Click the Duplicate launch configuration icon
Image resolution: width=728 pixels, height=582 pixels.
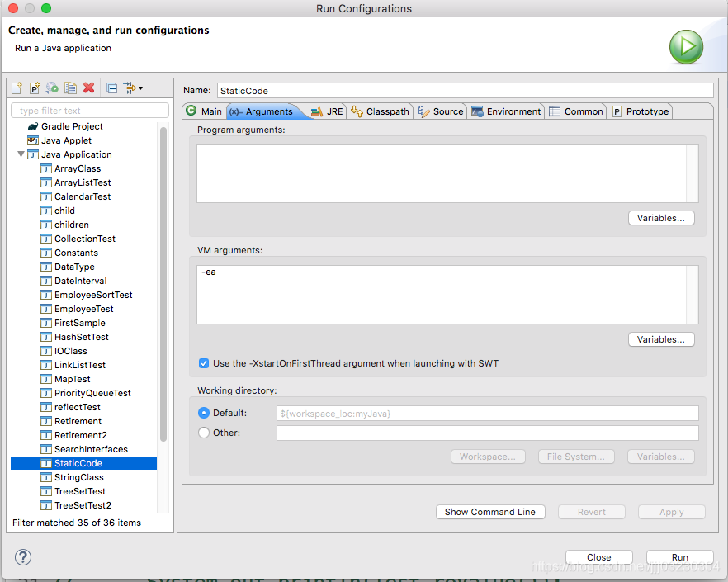[x=71, y=88]
